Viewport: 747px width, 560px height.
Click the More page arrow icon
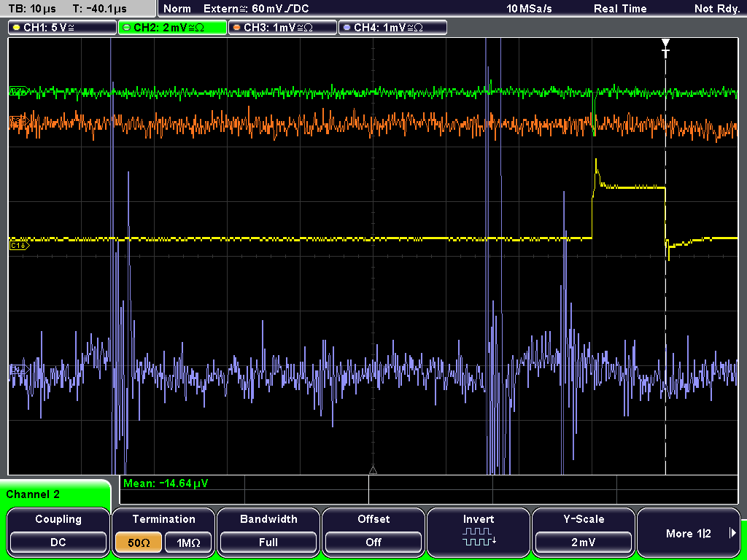click(732, 533)
